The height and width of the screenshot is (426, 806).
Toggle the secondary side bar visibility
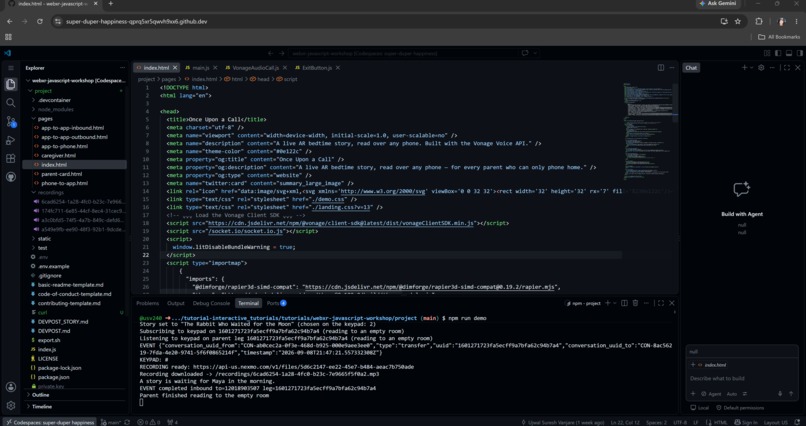(800, 53)
